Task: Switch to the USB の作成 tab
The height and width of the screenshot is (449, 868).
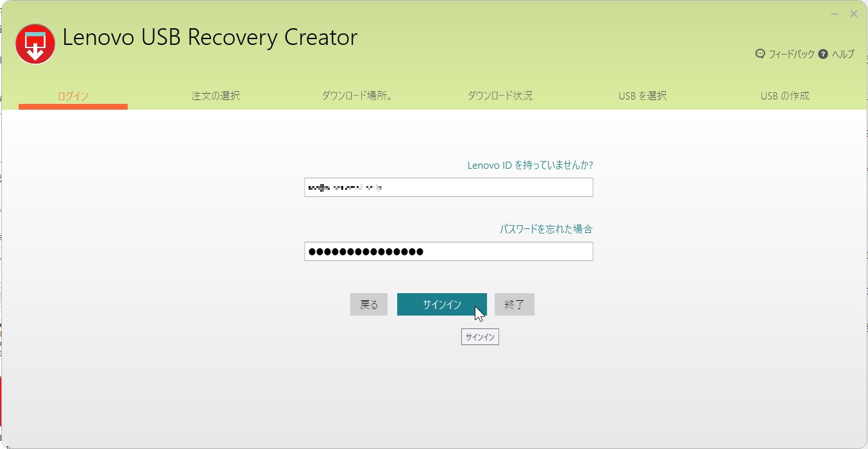Action: (785, 96)
